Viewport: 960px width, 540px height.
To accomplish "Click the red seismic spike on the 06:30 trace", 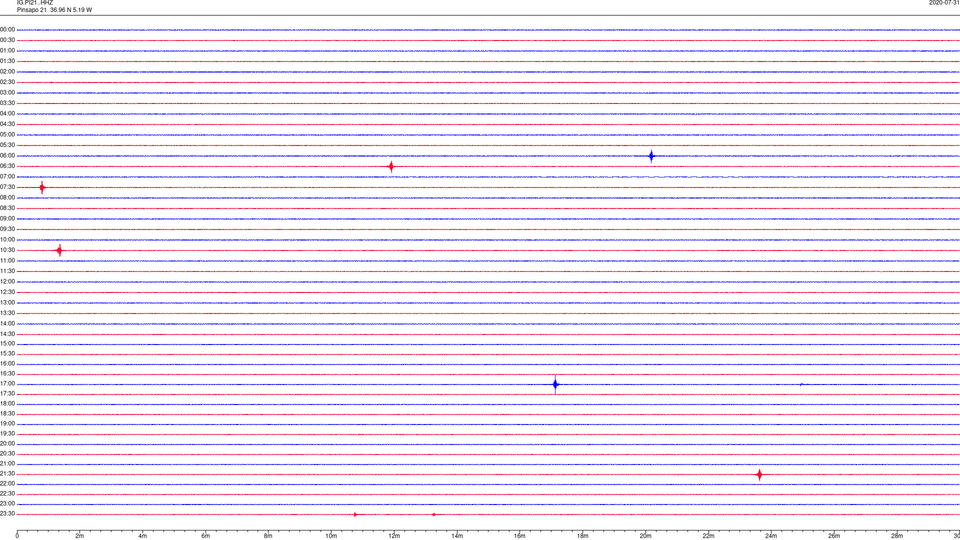I will tap(391, 167).
